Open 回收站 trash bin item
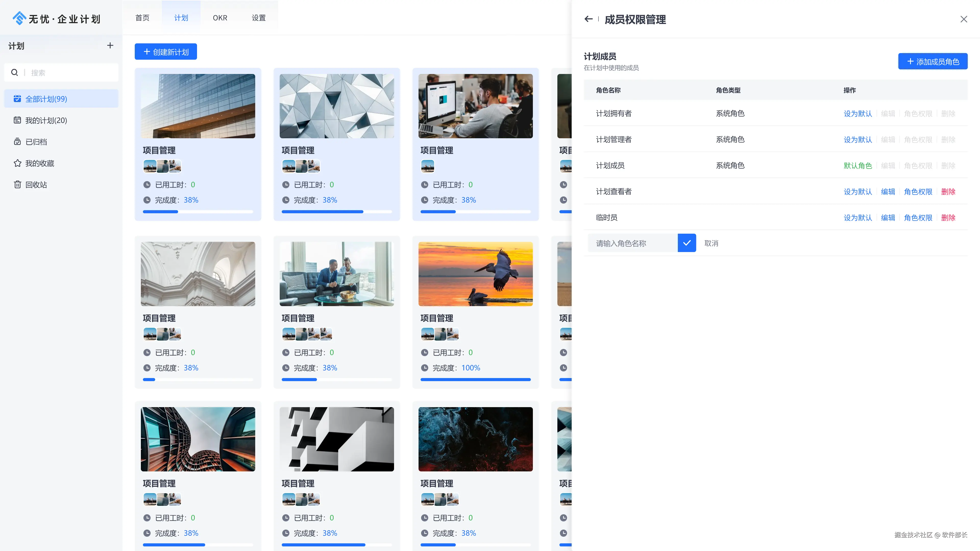 click(x=36, y=185)
